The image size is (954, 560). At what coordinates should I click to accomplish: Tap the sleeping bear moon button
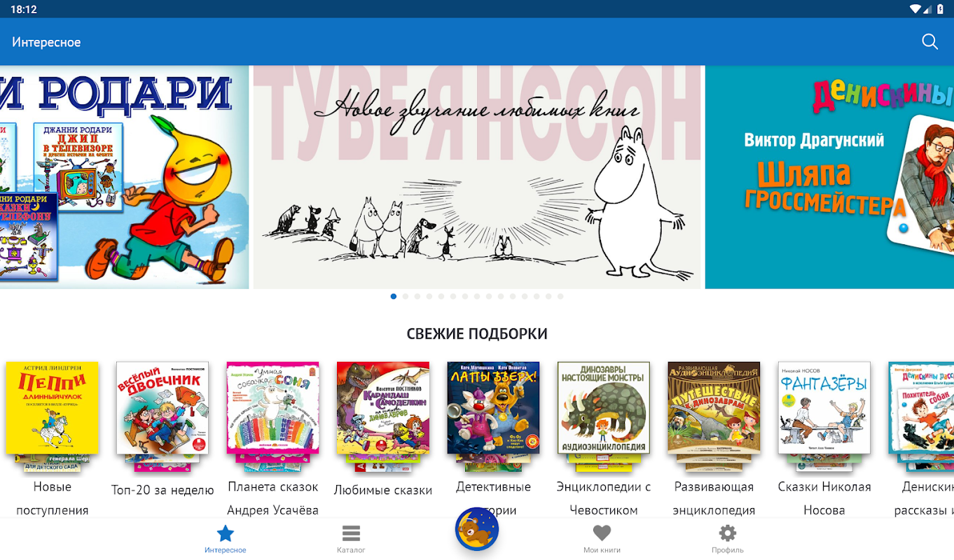pyautogui.click(x=477, y=529)
